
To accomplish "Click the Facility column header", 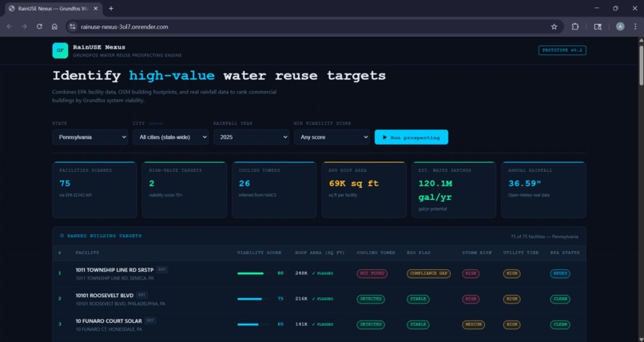I will (87, 253).
